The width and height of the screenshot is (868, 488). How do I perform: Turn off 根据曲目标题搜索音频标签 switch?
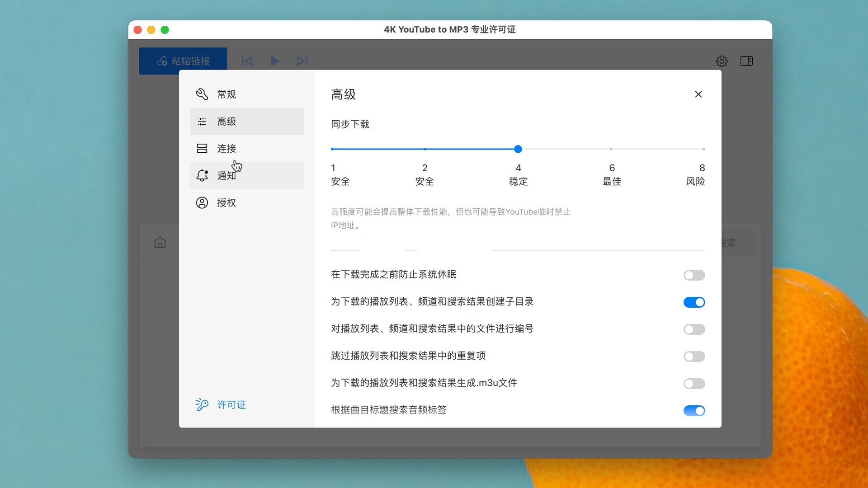pos(694,411)
